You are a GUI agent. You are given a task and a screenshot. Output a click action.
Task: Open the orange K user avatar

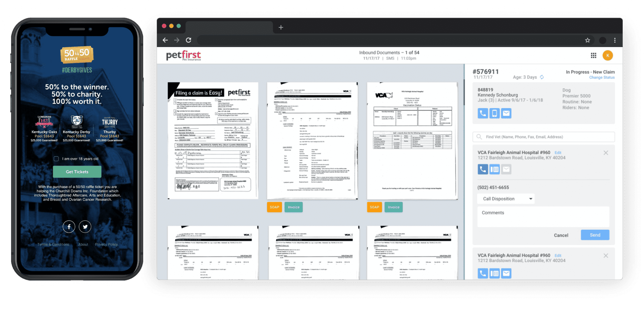click(x=608, y=55)
